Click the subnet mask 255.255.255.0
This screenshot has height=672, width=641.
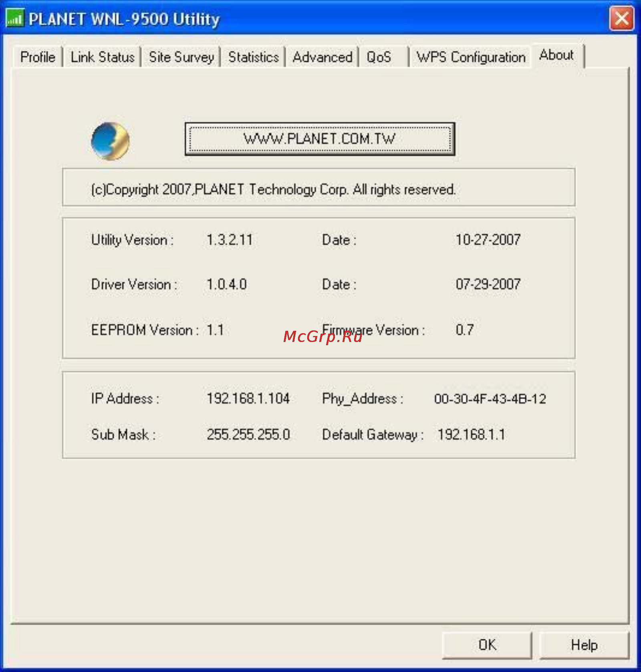coord(248,435)
